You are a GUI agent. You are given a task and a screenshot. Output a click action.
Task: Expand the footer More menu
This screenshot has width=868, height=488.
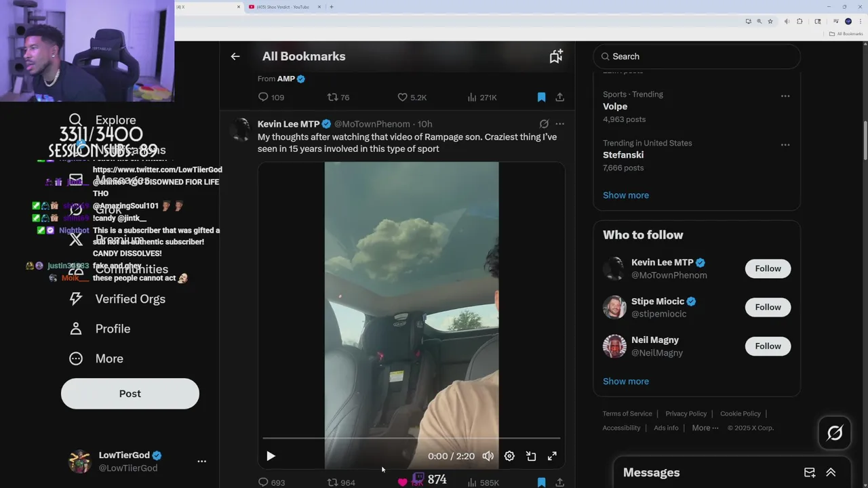coord(705,428)
